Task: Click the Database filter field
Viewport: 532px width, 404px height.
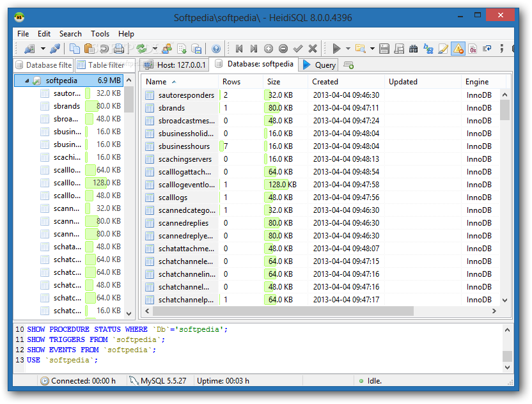Action: point(43,65)
